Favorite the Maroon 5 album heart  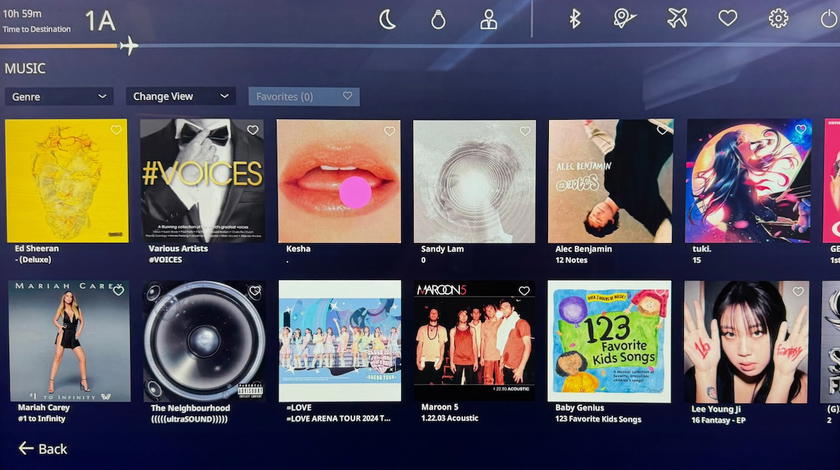[524, 290]
